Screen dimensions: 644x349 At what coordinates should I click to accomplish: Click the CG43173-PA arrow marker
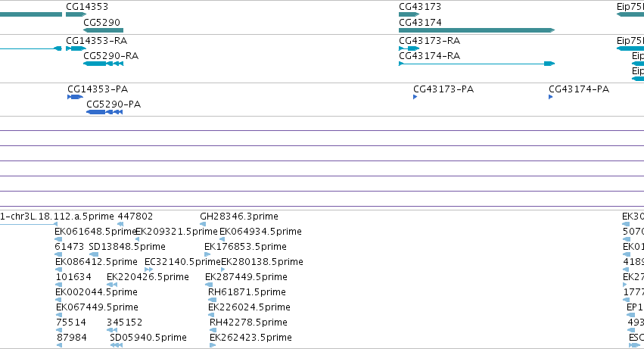coord(415,97)
